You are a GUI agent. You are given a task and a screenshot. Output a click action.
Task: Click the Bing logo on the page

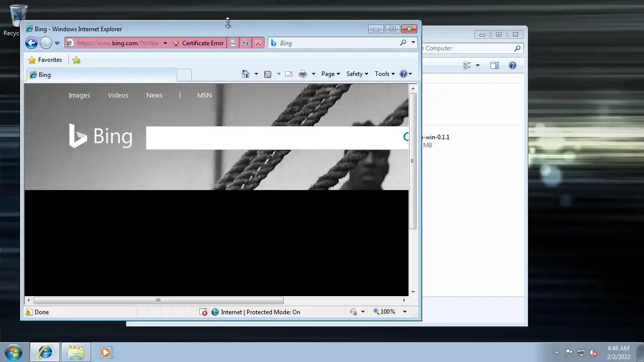click(101, 136)
